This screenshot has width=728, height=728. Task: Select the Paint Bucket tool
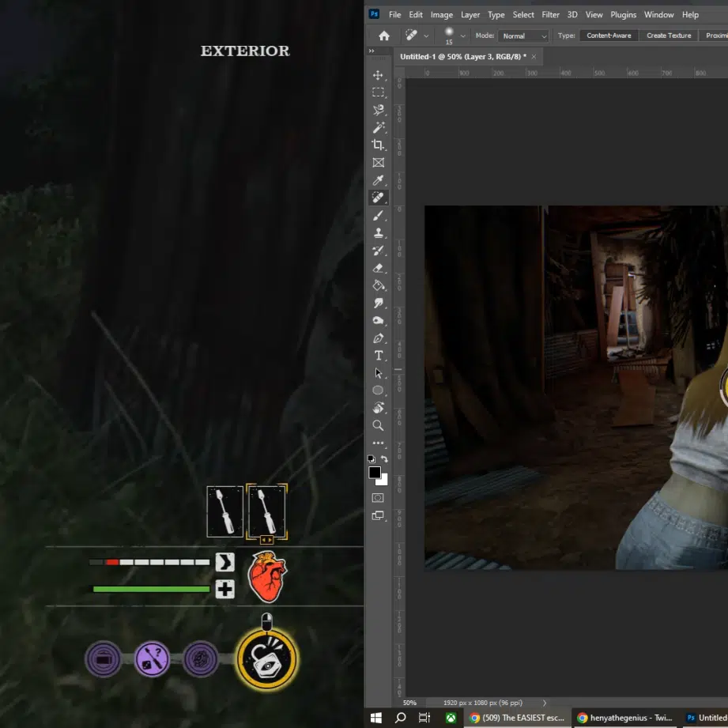[378, 285]
